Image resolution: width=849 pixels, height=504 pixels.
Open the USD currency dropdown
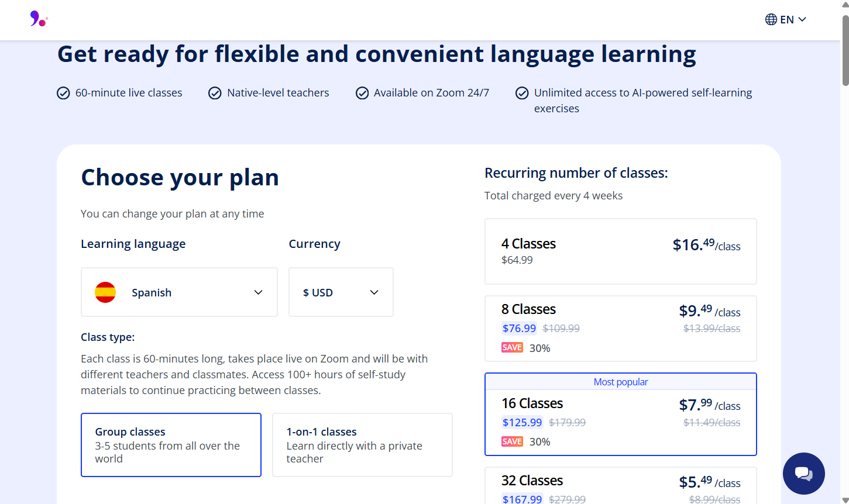pos(341,292)
